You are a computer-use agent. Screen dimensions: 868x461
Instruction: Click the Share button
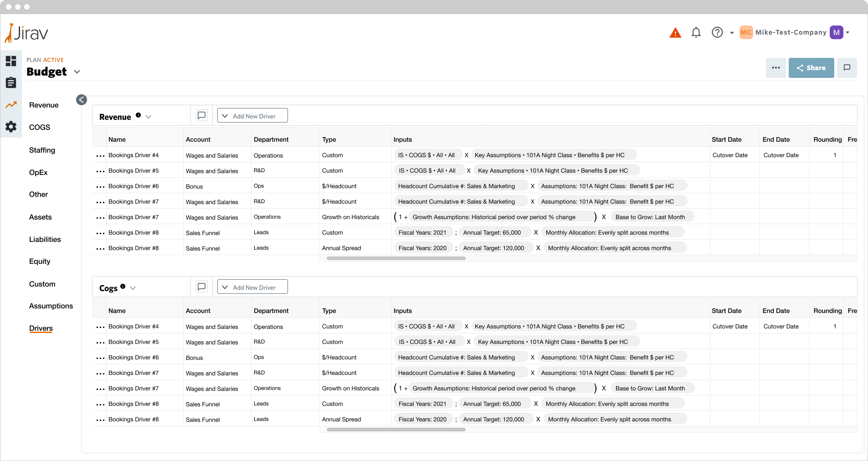(x=811, y=68)
